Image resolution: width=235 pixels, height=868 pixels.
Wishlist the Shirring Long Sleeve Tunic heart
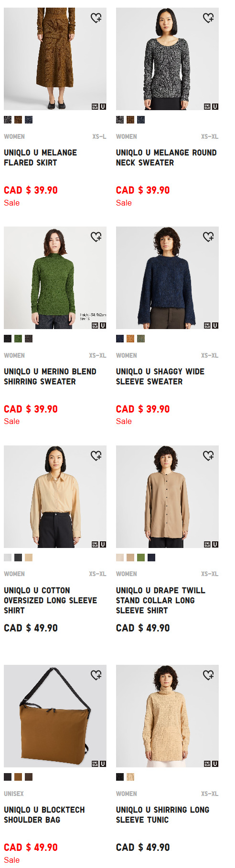[x=208, y=675]
